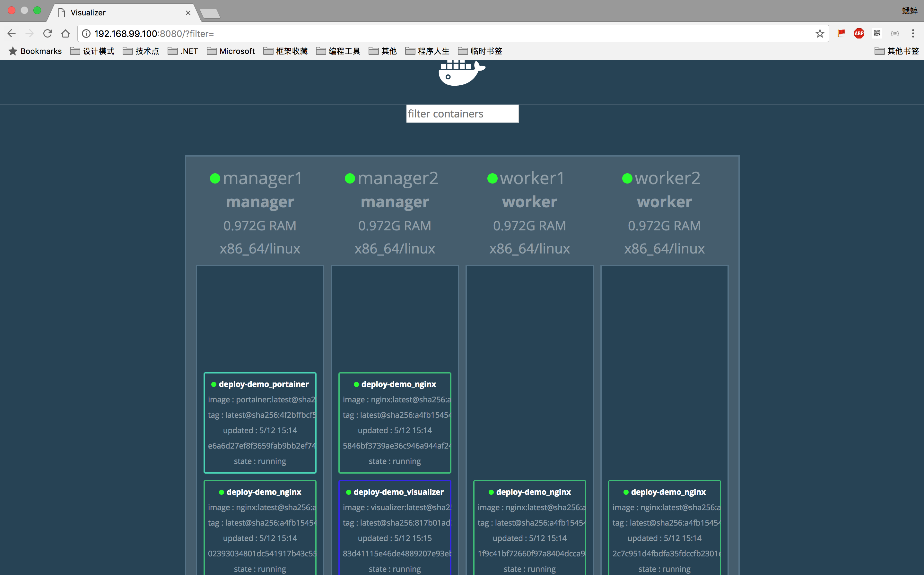Viewport: 924px width, 575px height.
Task: Click the home icon in the toolbar
Action: [65, 33]
